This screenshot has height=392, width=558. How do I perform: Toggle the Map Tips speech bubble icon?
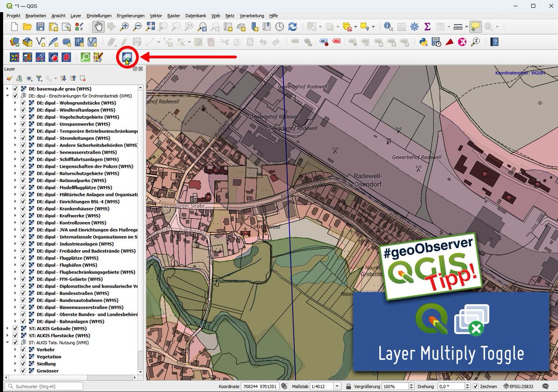pos(475,26)
